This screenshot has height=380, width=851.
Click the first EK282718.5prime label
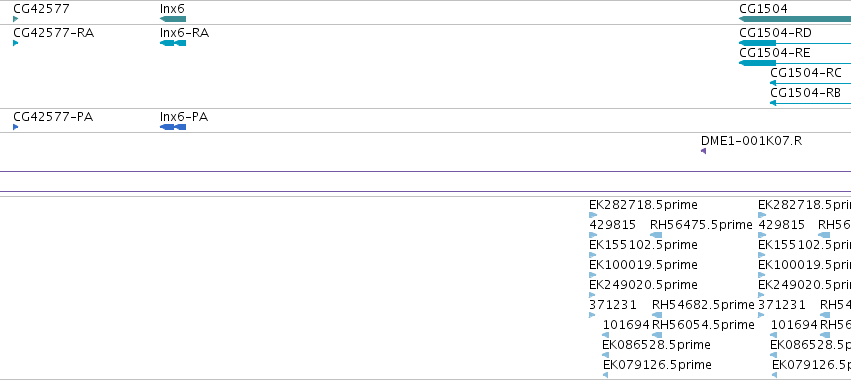pyautogui.click(x=643, y=205)
